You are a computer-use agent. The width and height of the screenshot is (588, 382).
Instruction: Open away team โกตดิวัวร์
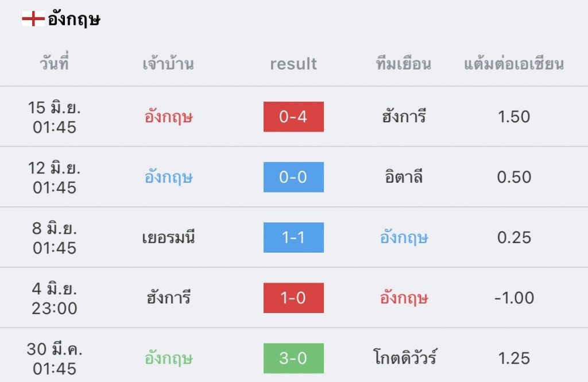click(405, 357)
